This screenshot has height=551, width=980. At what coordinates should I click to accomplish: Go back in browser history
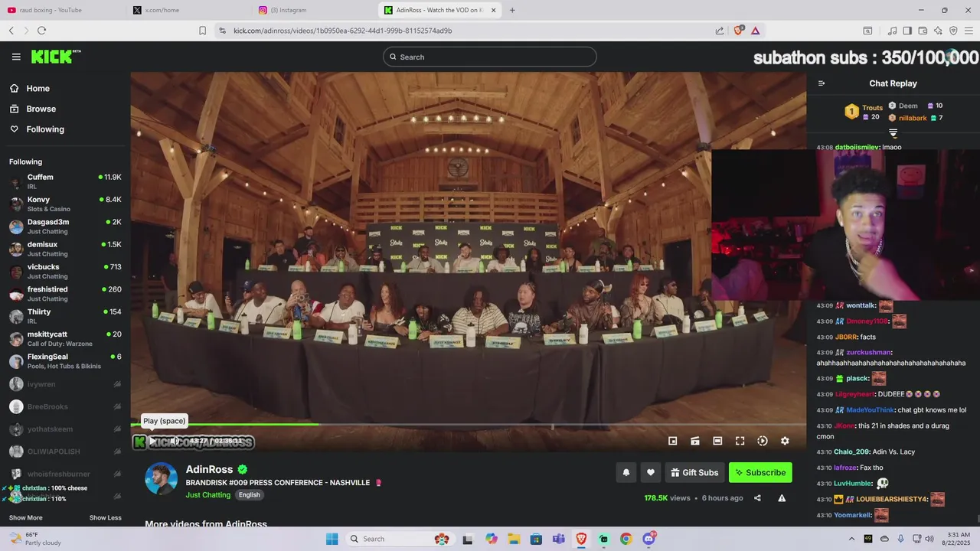point(11,31)
